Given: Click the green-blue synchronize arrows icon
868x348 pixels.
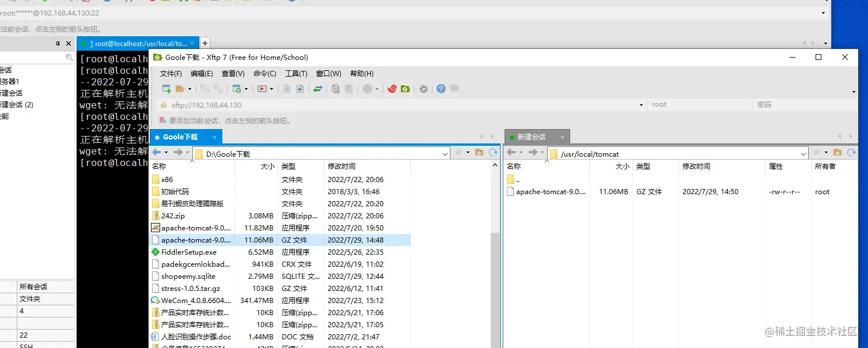Looking at the screenshot, I should tap(317, 89).
